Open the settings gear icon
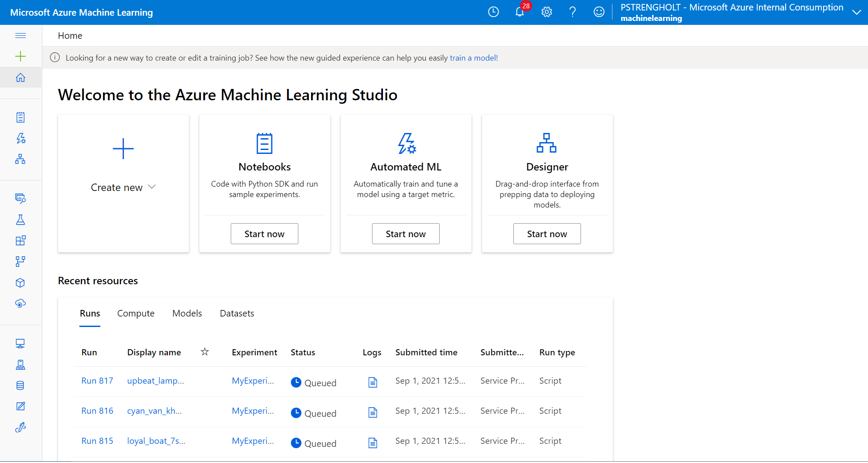Viewport: 868px width, 463px height. (547, 12)
